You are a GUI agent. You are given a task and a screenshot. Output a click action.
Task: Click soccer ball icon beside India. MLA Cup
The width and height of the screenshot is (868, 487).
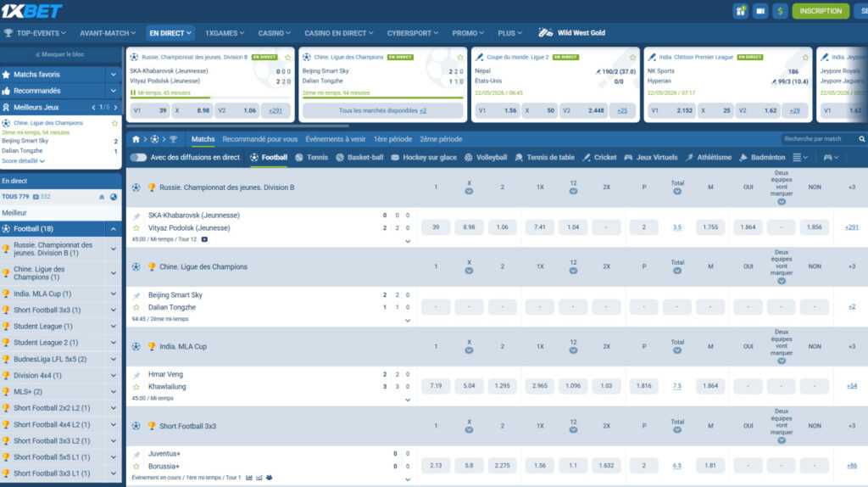pyautogui.click(x=136, y=347)
